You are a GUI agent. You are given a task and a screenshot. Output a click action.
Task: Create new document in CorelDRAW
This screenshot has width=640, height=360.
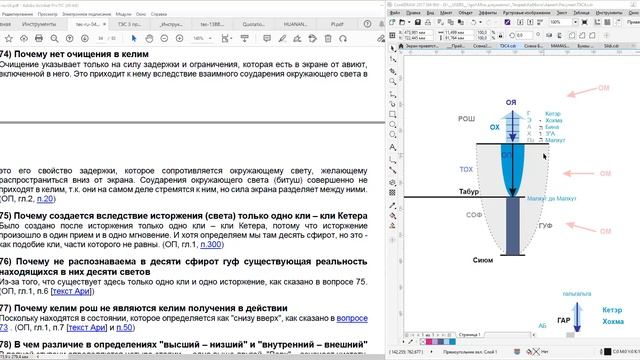[x=392, y=22]
